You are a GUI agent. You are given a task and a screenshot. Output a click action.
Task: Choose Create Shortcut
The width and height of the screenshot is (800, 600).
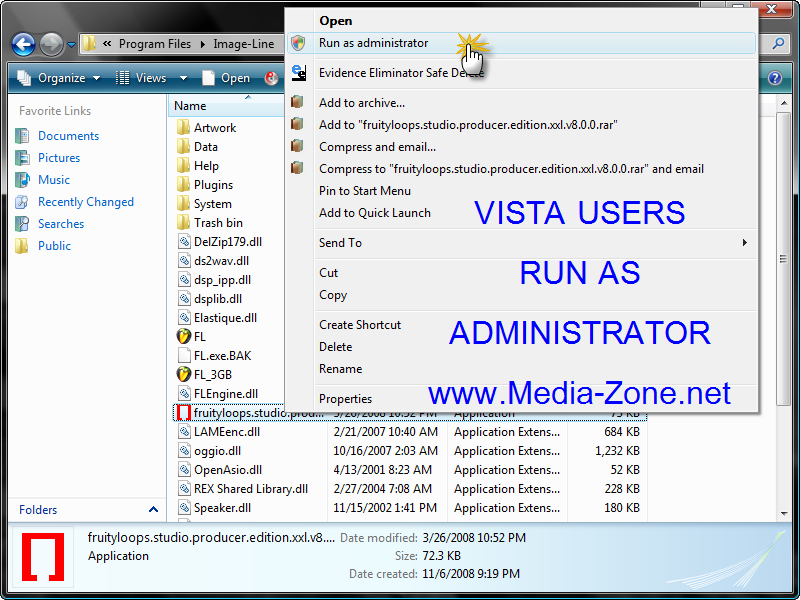coord(521,325)
